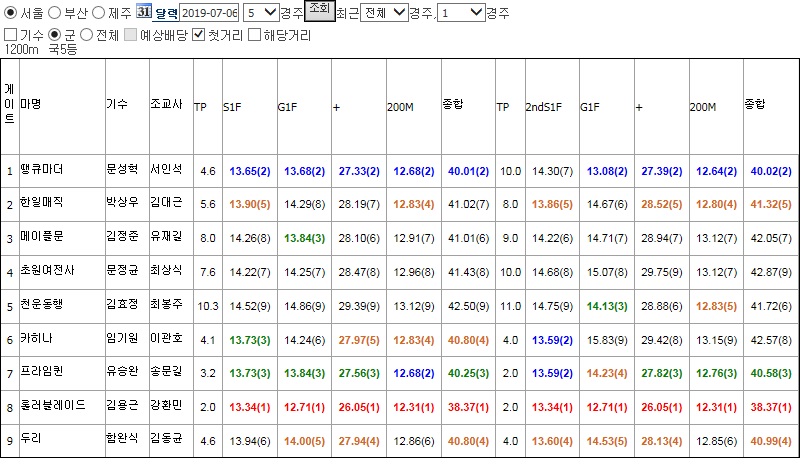Tick the 해당거리 checkbox

click(x=254, y=35)
